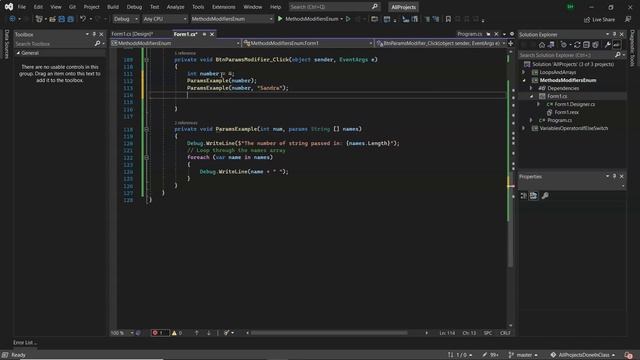Open Error List tab at bottom
This screenshot has width=640, height=360.
point(25,342)
